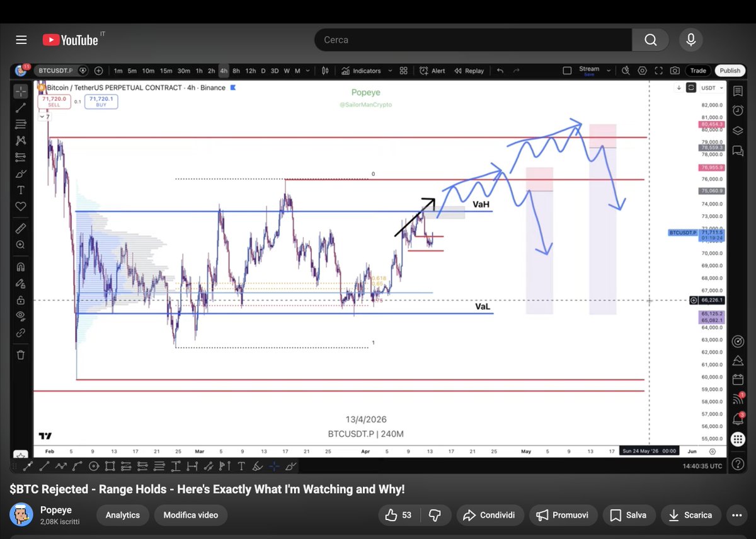Click into the Cerca search field
The image size is (756, 539).
[x=472, y=40]
